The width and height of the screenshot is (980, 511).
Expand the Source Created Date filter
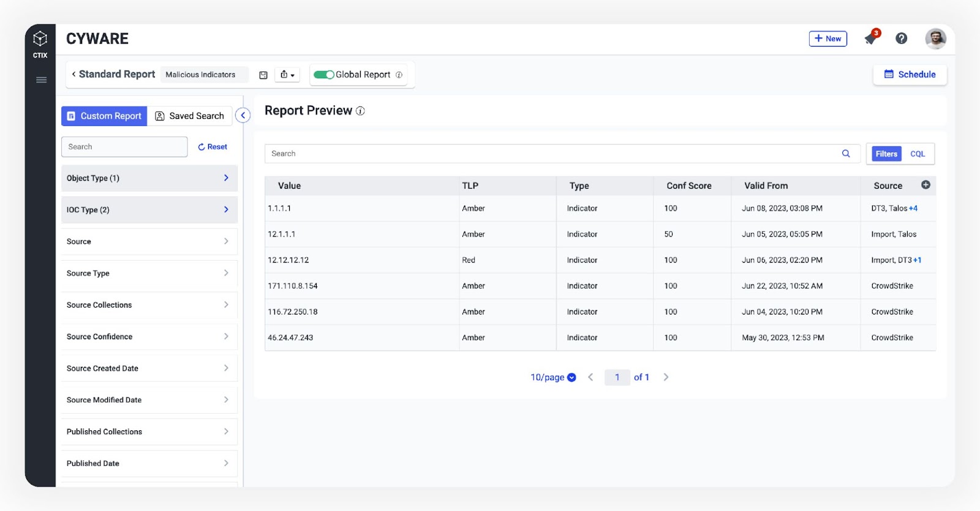pyautogui.click(x=149, y=368)
